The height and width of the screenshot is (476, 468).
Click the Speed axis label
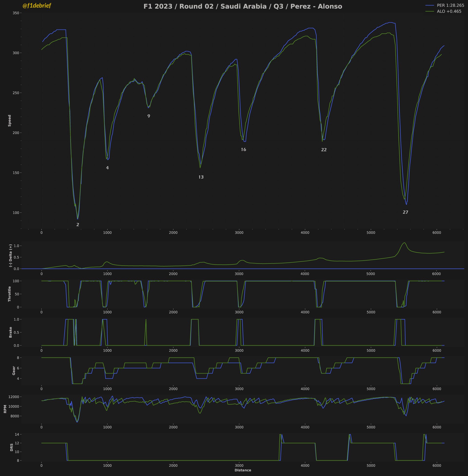[x=10, y=121]
